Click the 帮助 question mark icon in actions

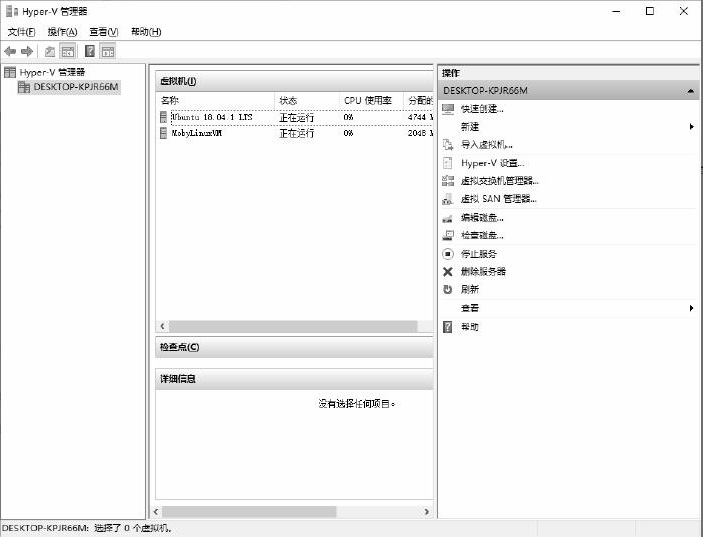coord(447,327)
